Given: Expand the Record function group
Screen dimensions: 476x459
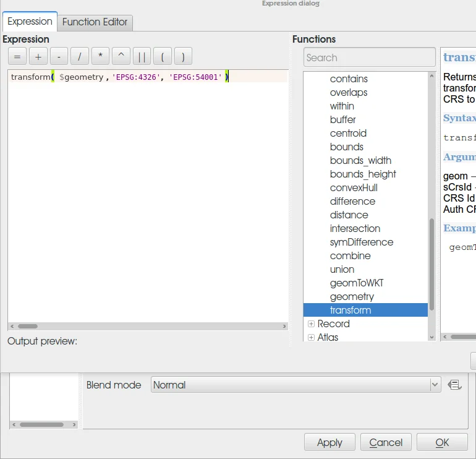Looking at the screenshot, I should [311, 324].
